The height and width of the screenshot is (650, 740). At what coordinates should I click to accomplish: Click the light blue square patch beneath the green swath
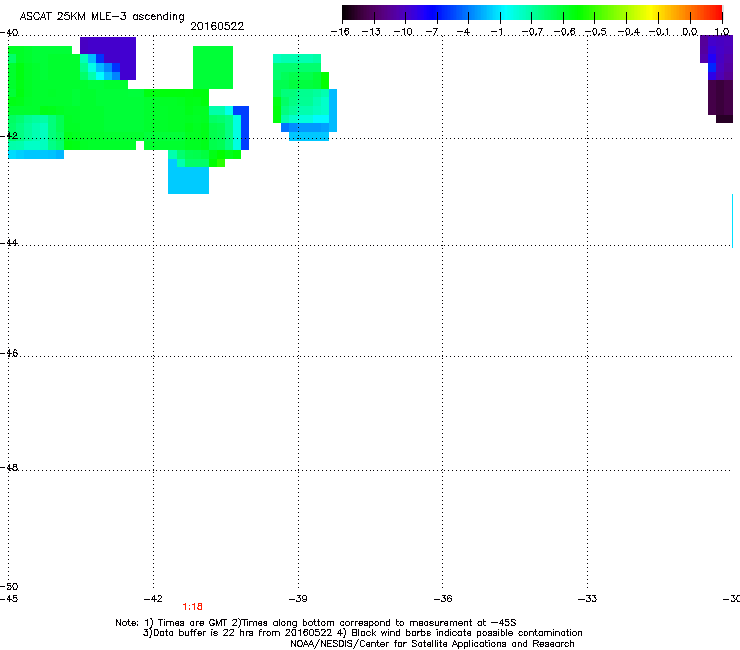[x=189, y=180]
